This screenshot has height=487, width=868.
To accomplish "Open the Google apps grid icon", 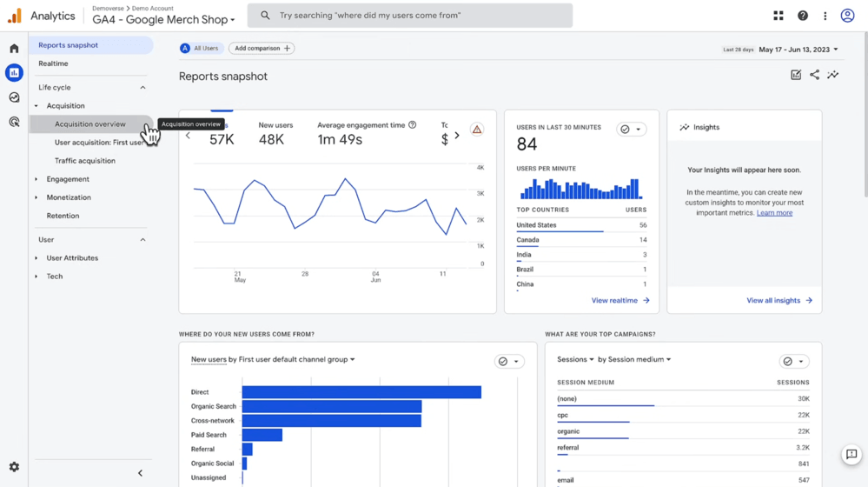I will point(779,16).
